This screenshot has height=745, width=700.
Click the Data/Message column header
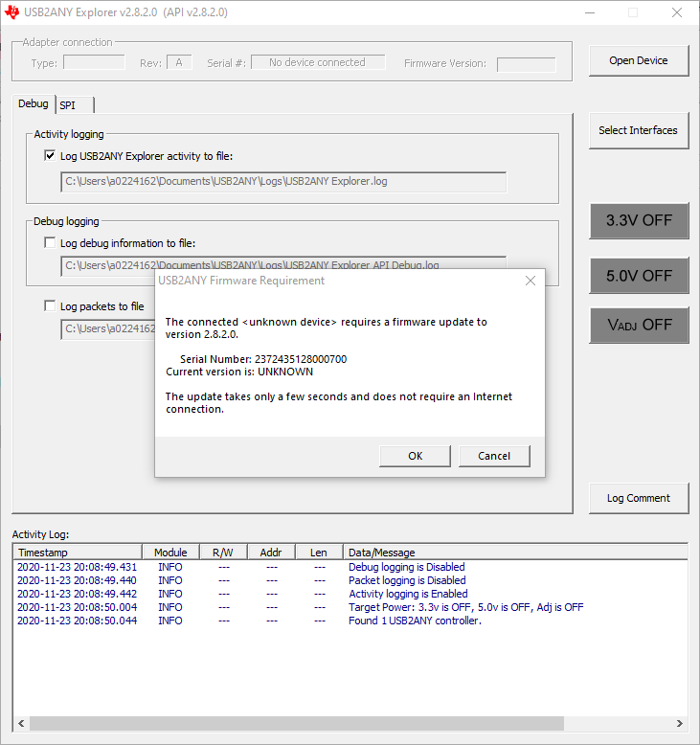(515, 553)
